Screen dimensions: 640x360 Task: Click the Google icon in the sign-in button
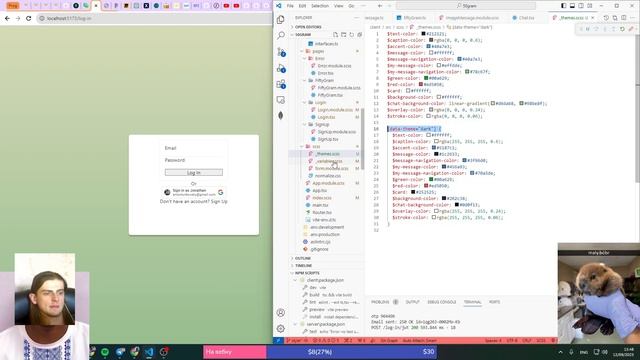click(x=220, y=192)
